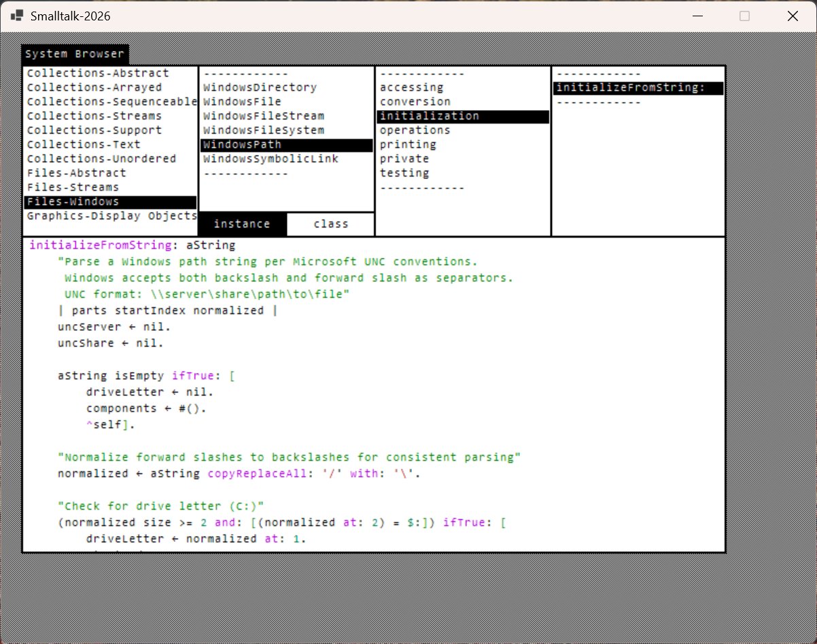Select the WindowsDirectory class
817x644 pixels.
[x=258, y=87]
